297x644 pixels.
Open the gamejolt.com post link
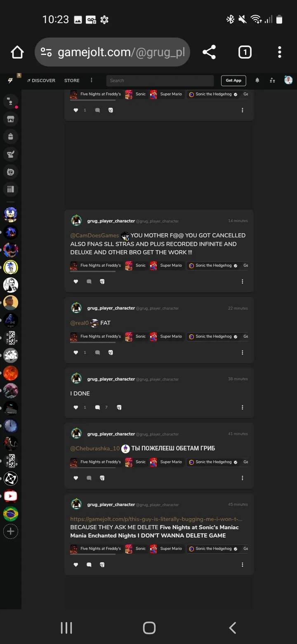156,519
